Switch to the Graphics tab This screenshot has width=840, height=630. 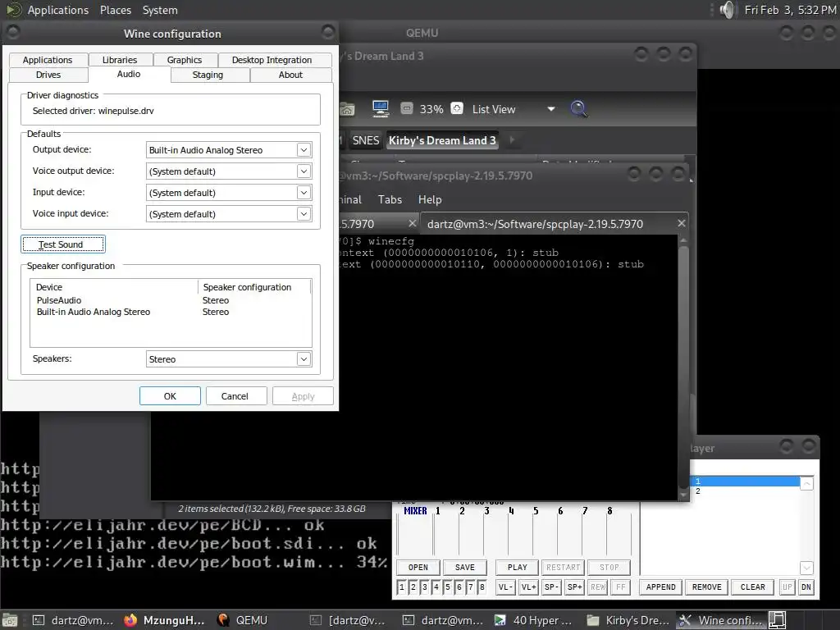pyautogui.click(x=185, y=60)
